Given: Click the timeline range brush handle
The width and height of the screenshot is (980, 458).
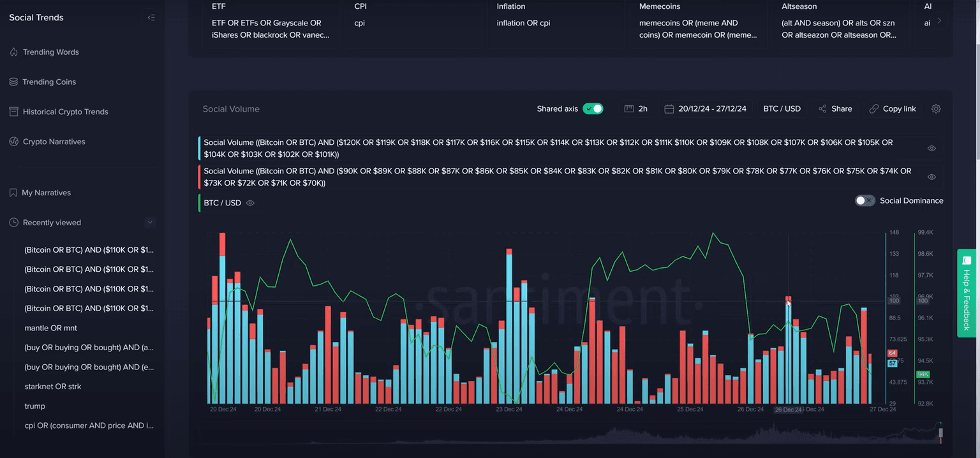Looking at the screenshot, I should pos(940,433).
